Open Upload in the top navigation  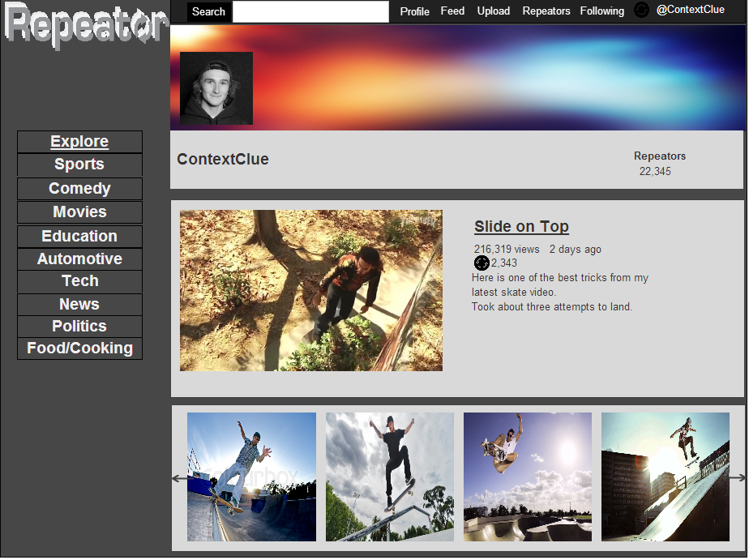coord(494,11)
